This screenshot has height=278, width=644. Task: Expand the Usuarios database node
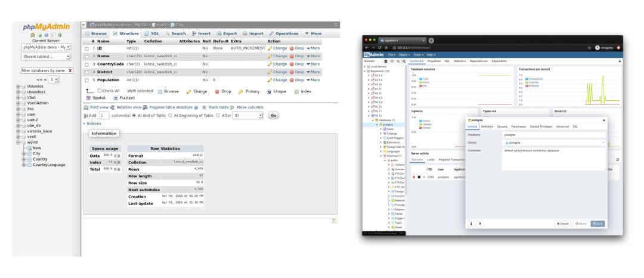point(18,87)
